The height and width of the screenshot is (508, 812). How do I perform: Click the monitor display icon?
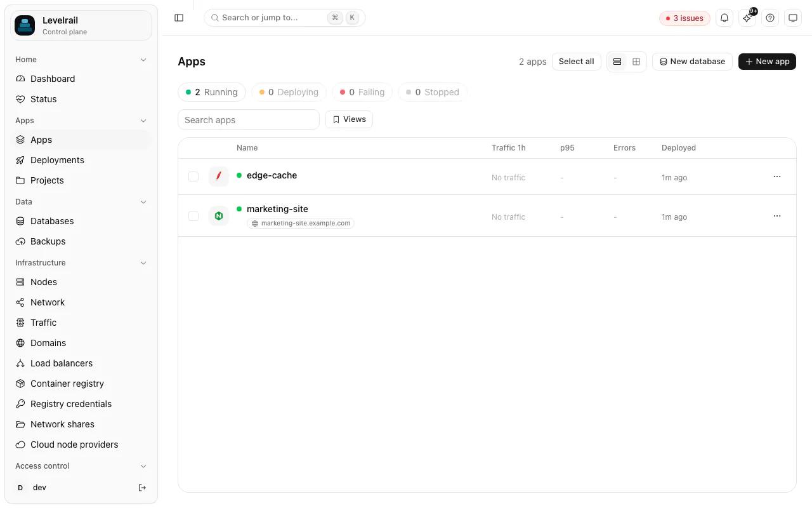(x=793, y=18)
